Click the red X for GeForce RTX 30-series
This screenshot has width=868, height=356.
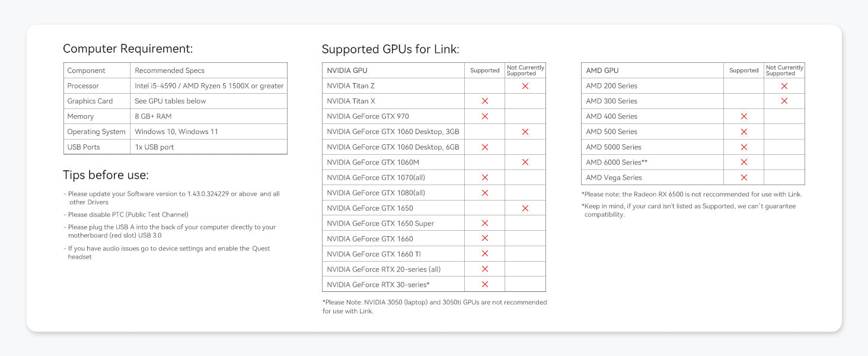click(484, 284)
